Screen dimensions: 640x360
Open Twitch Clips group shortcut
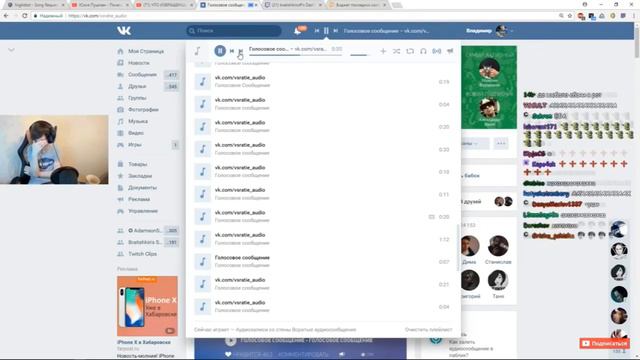(141, 254)
